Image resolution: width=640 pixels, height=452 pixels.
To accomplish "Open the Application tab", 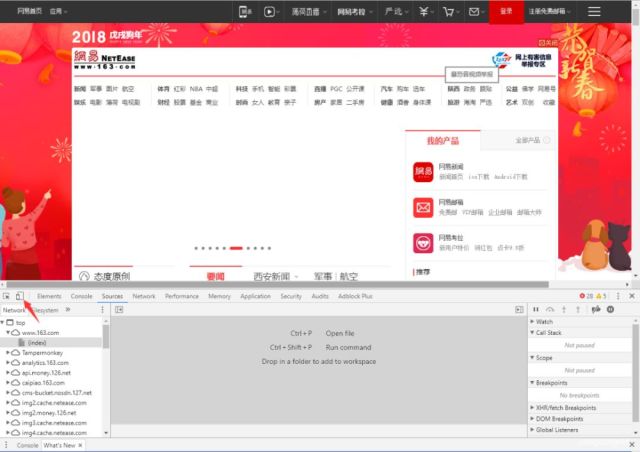I will (x=256, y=296).
